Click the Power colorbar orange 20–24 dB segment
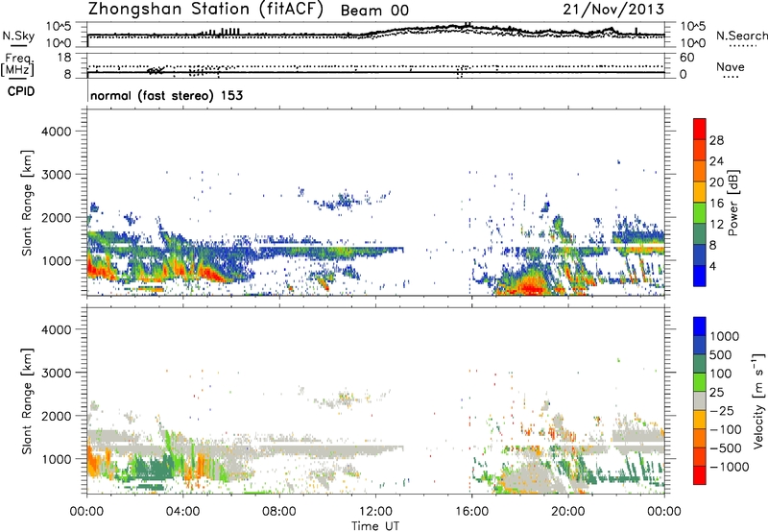Screen dimensions: 768x532 [x=700, y=171]
